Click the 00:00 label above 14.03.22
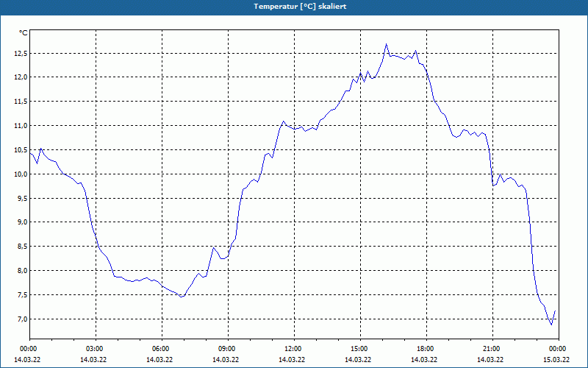This screenshot has height=368, width=588. click(27, 349)
